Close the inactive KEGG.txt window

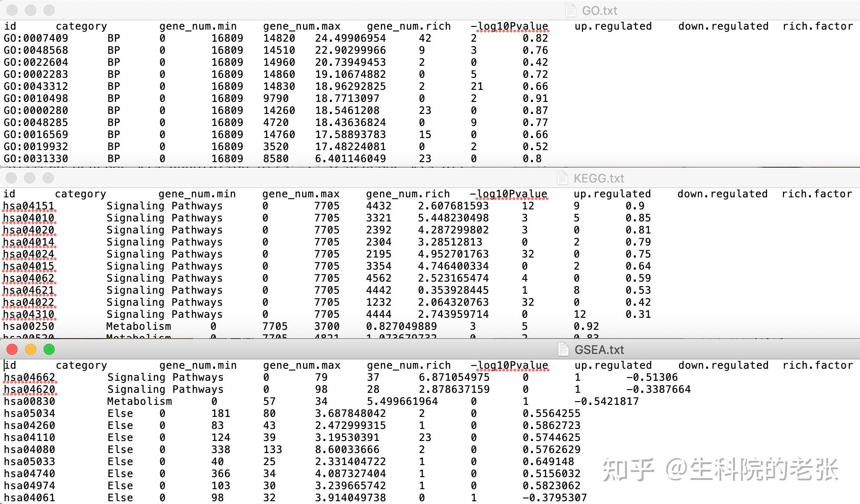pyautogui.click(x=11, y=178)
